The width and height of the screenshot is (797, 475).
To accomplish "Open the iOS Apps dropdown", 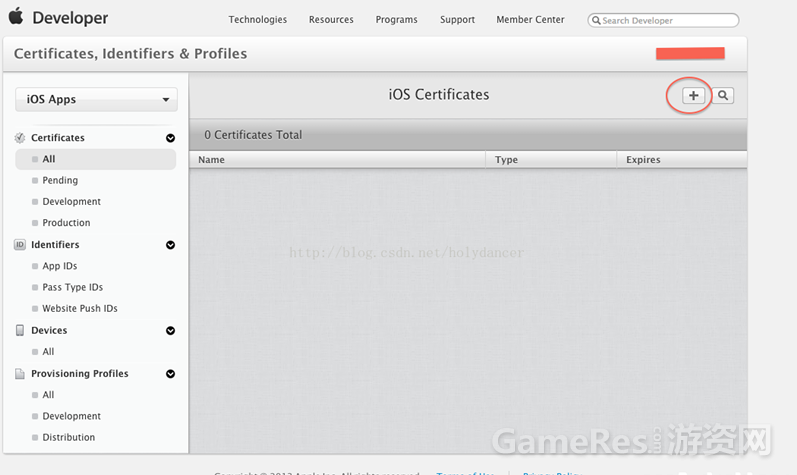I will coord(97,99).
